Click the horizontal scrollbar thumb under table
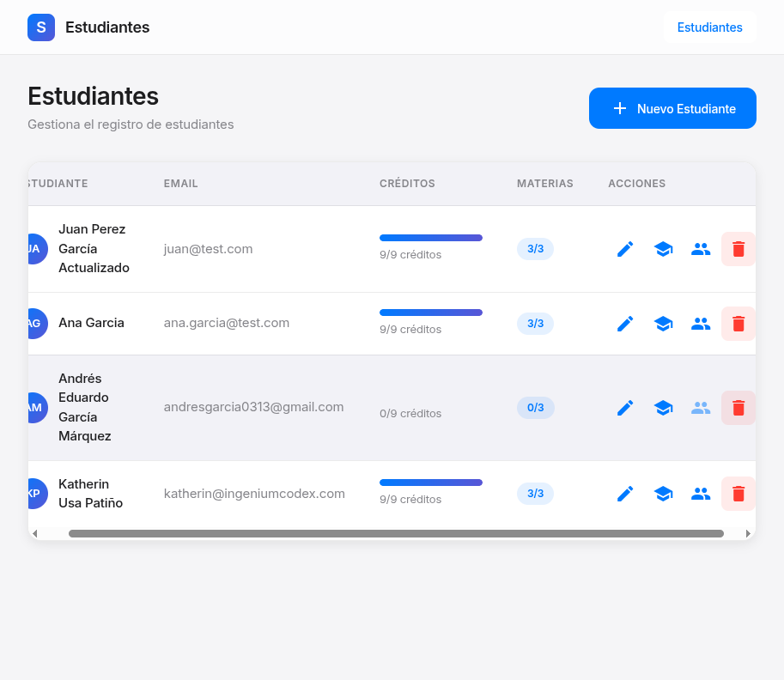 click(396, 533)
